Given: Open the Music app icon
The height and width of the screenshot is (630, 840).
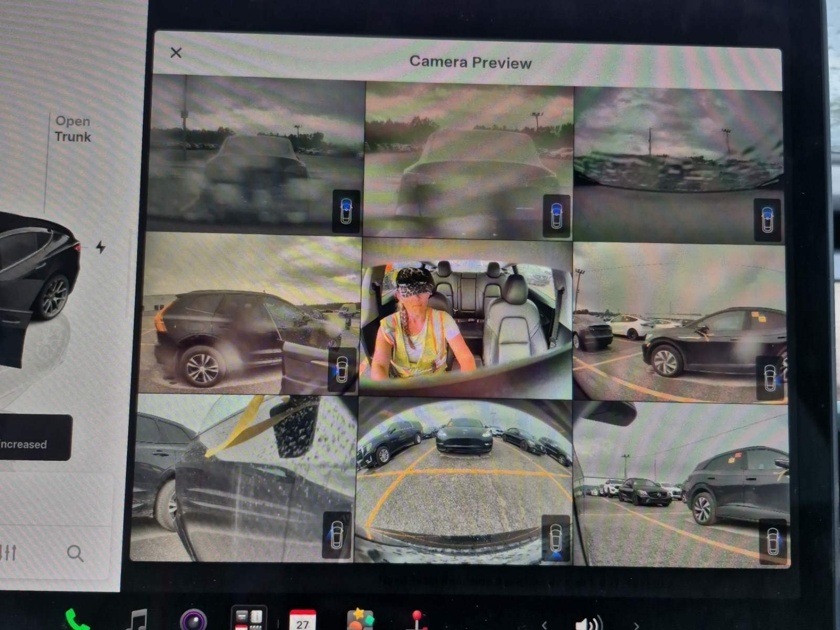Looking at the screenshot, I should click(x=138, y=619).
